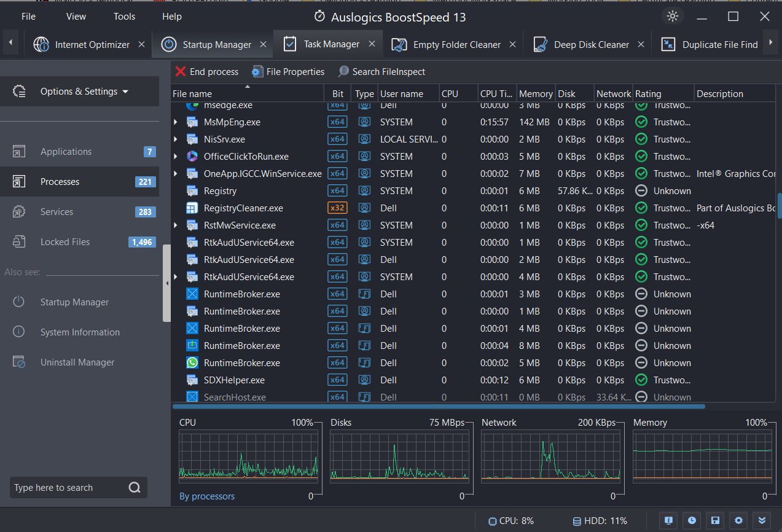Click the save snapshot icon in status bar
The image size is (782, 532).
[714, 520]
